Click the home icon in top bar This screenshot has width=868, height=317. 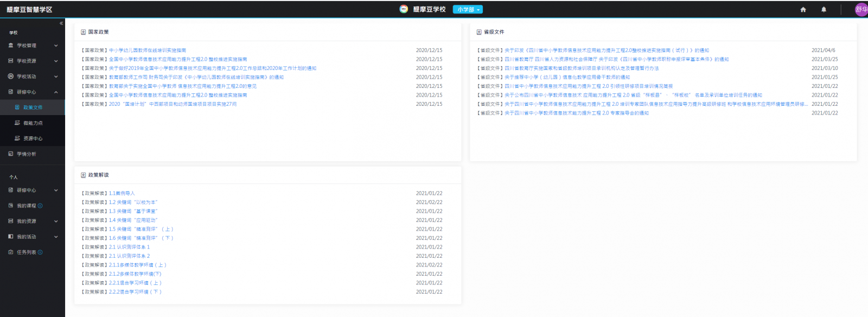[803, 10]
